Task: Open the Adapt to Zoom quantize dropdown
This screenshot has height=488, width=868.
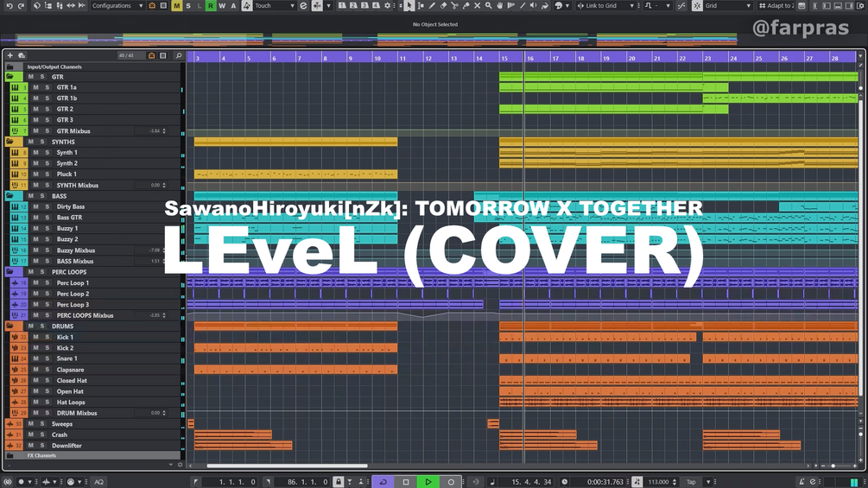Action: (776, 5)
